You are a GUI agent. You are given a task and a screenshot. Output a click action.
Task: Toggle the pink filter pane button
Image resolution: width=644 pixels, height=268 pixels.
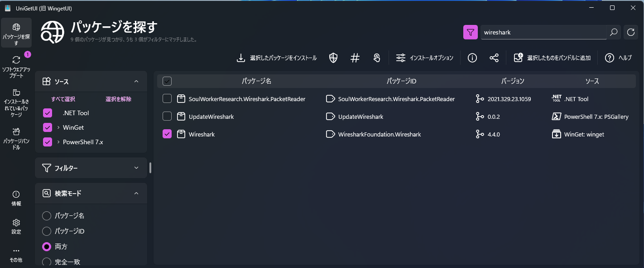(x=471, y=32)
